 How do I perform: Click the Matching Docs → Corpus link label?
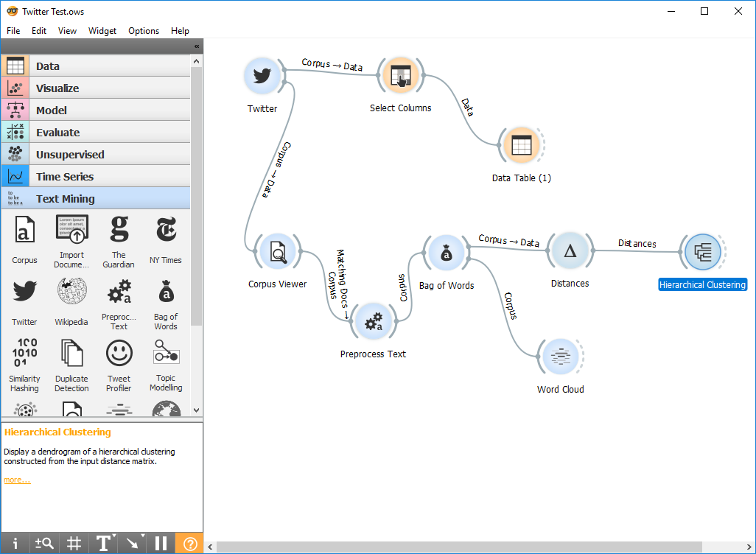click(338, 284)
